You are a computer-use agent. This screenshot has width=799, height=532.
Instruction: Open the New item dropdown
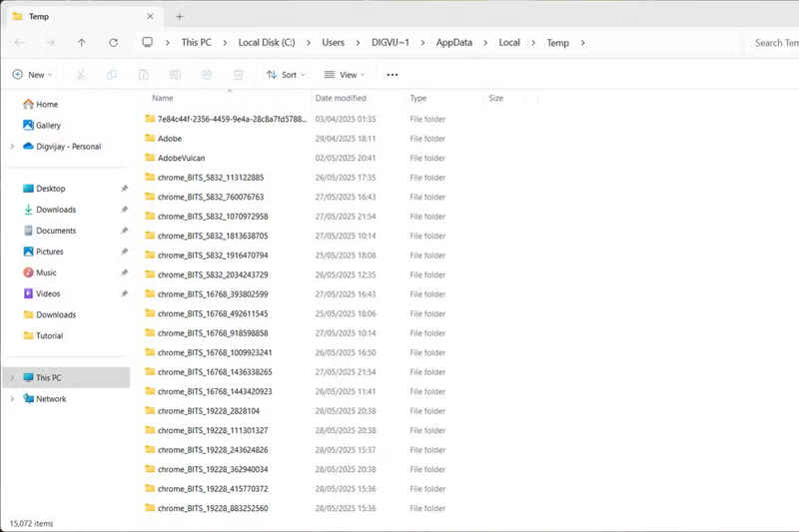coord(34,75)
